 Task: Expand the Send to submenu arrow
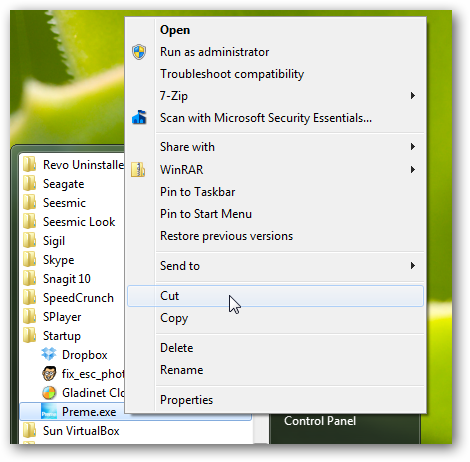point(413,266)
